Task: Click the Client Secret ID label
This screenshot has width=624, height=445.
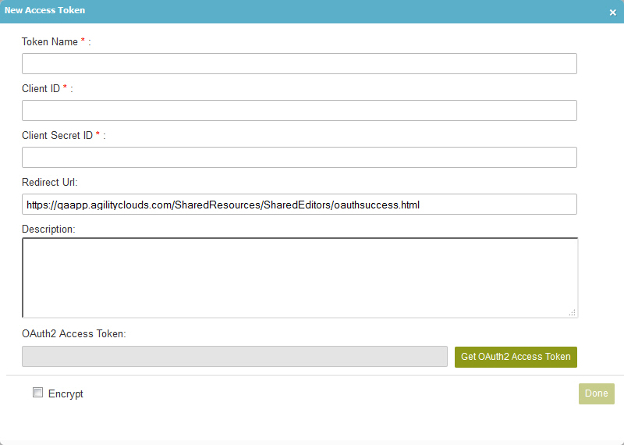Action: click(x=57, y=135)
